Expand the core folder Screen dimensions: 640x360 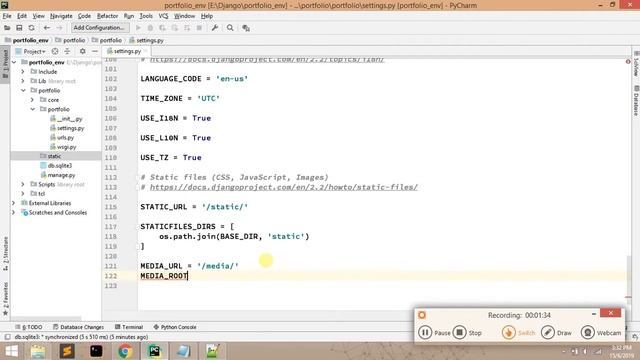[32, 100]
